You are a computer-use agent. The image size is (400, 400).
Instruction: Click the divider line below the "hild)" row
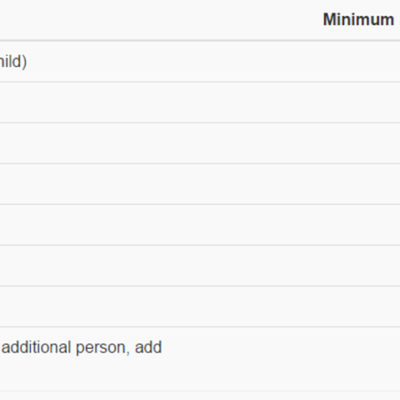tap(200, 82)
